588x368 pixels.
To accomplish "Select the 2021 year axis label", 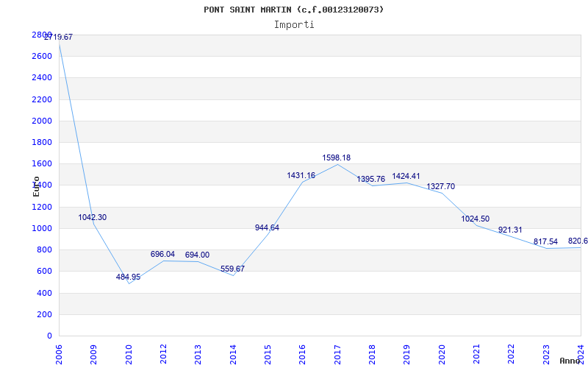I will 476,353.
